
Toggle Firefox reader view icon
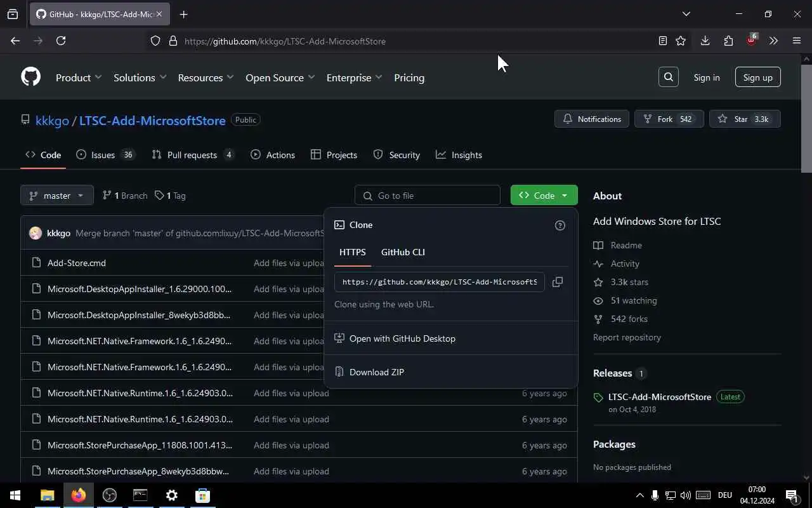pos(663,41)
